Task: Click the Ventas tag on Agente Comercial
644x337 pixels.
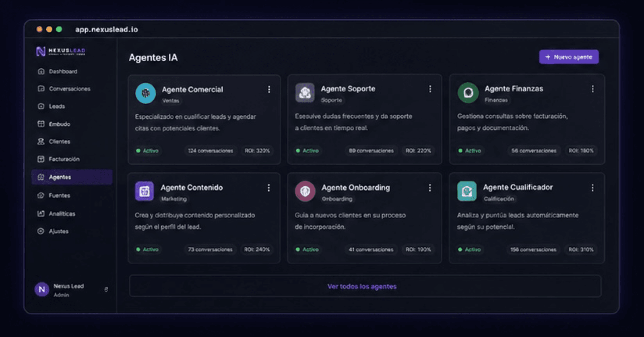Action: (x=171, y=101)
